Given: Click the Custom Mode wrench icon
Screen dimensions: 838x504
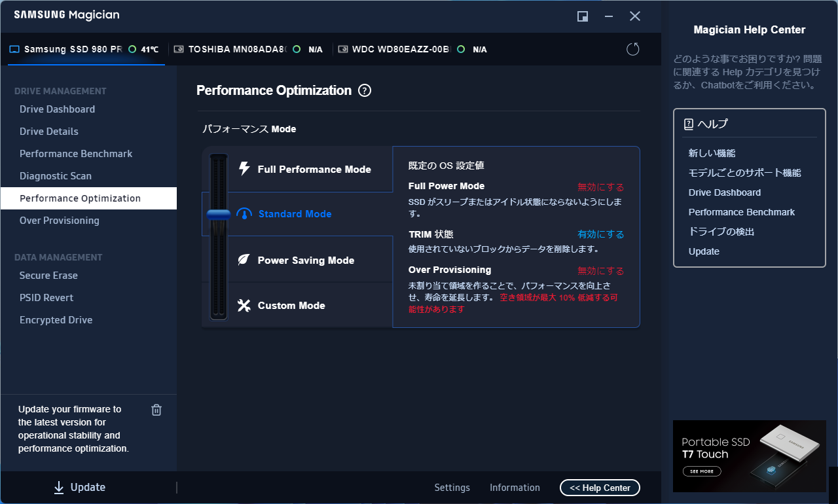Looking at the screenshot, I should (x=244, y=305).
